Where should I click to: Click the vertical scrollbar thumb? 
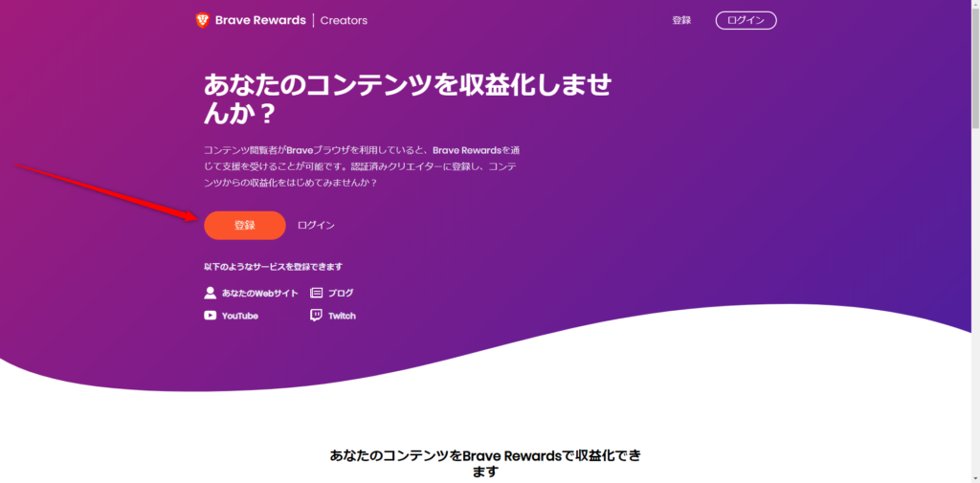[x=974, y=69]
